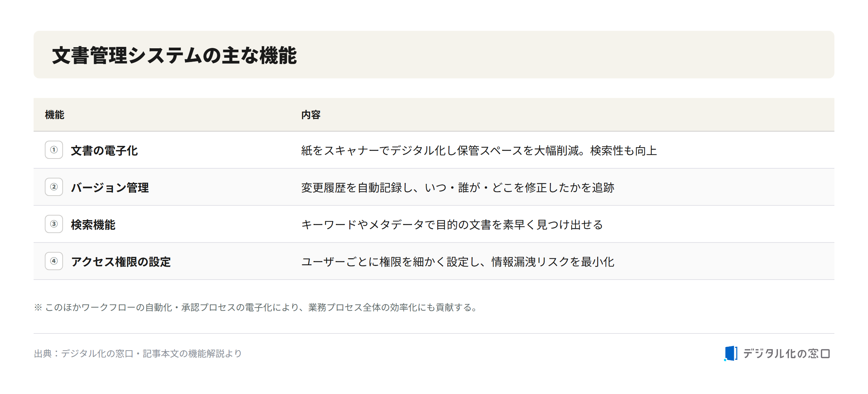Click the ※ workflow automation footnote
This screenshot has width=868, height=394.
pyautogui.click(x=257, y=307)
